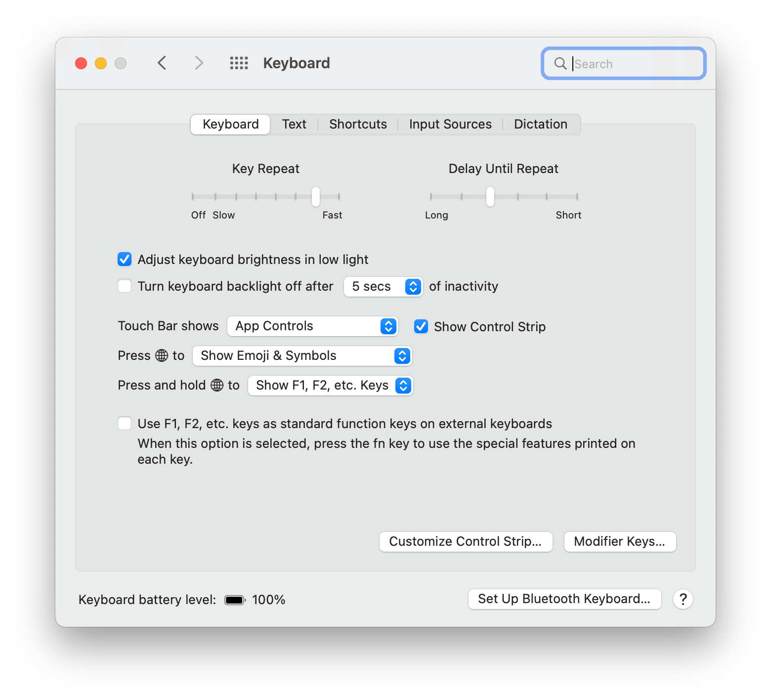Click the keyboard battery level icon
This screenshot has width=771, height=700.
coord(234,600)
